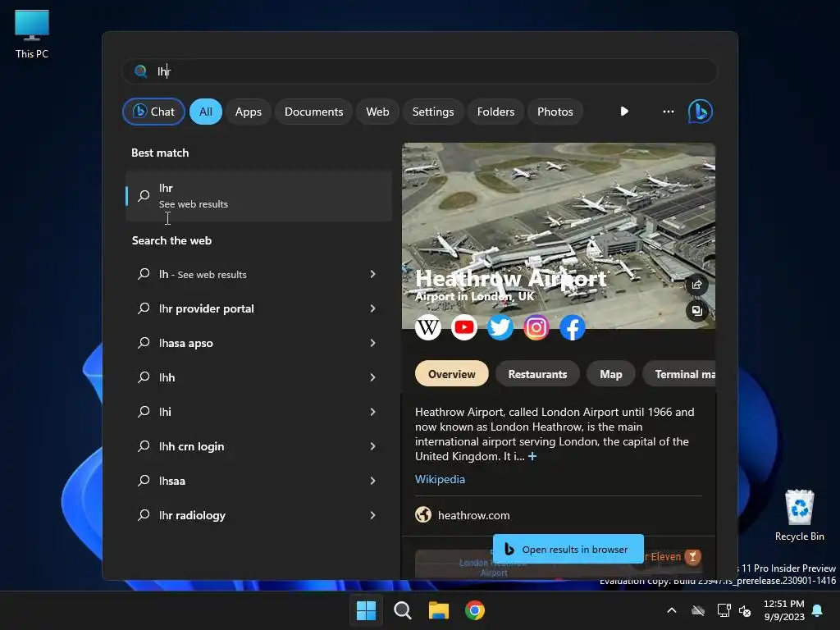Viewport: 840px width, 630px height.
Task: Expand description with the plus sign
Action: pyautogui.click(x=532, y=456)
